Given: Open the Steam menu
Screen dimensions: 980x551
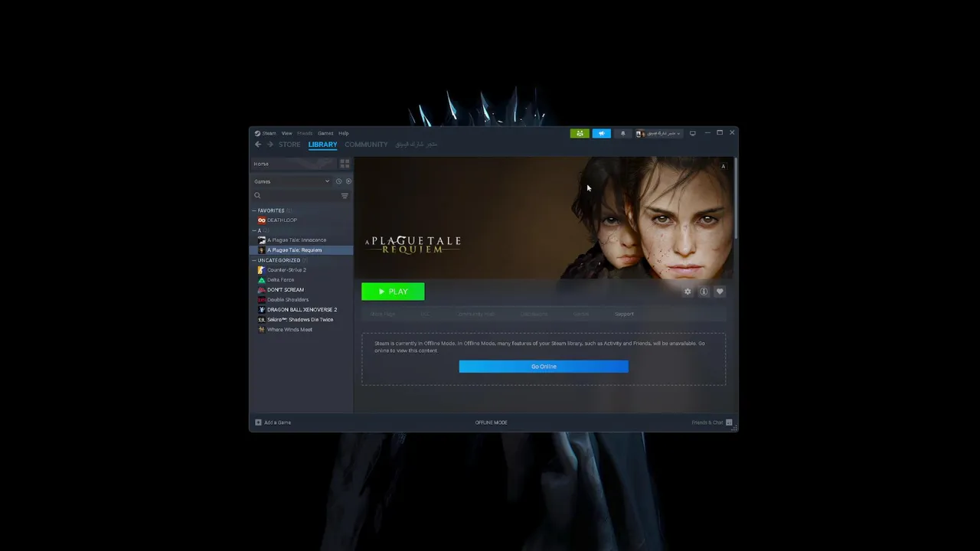Looking at the screenshot, I should [266, 133].
